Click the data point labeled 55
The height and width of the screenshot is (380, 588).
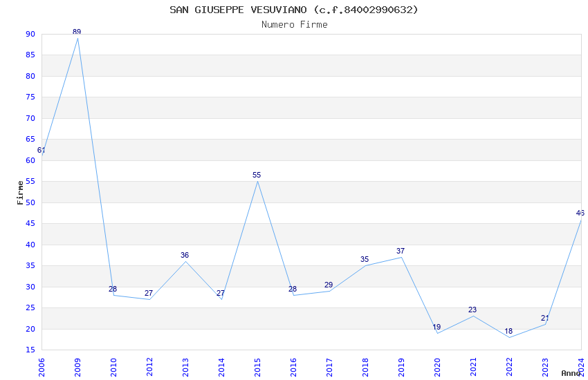[x=257, y=181]
